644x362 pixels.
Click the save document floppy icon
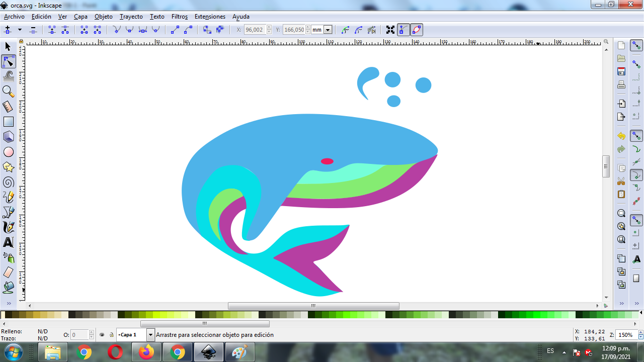pos(621,71)
